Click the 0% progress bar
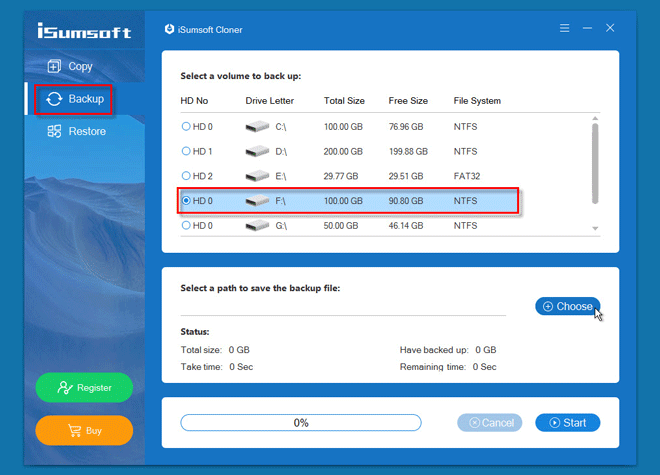Viewport: 660px width, 475px height. pos(301,423)
